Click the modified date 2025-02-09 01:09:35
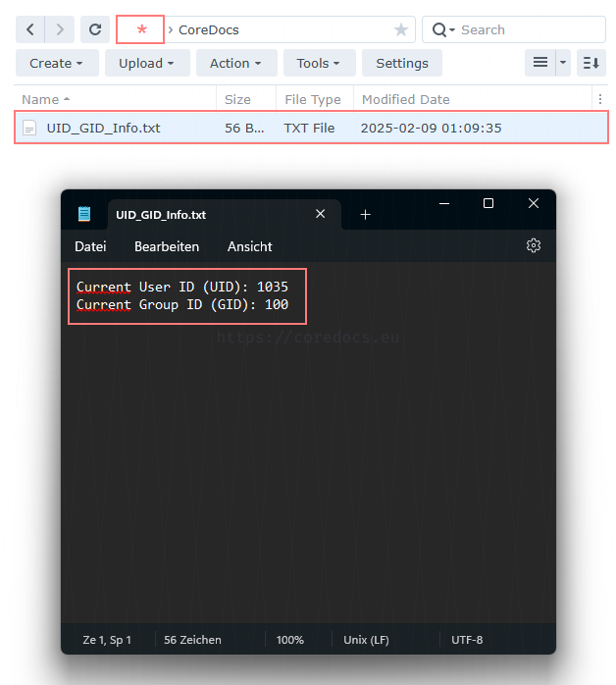This screenshot has width=616, height=685. click(x=431, y=128)
